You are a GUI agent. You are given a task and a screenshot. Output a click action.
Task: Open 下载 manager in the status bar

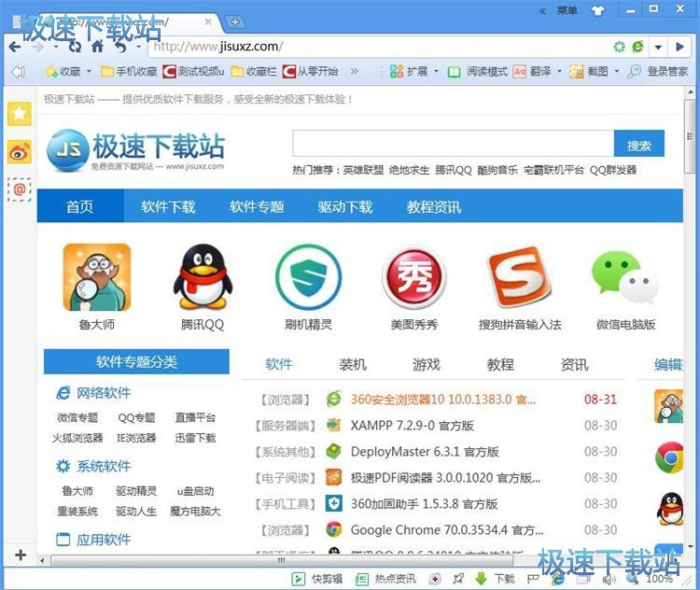(494, 579)
